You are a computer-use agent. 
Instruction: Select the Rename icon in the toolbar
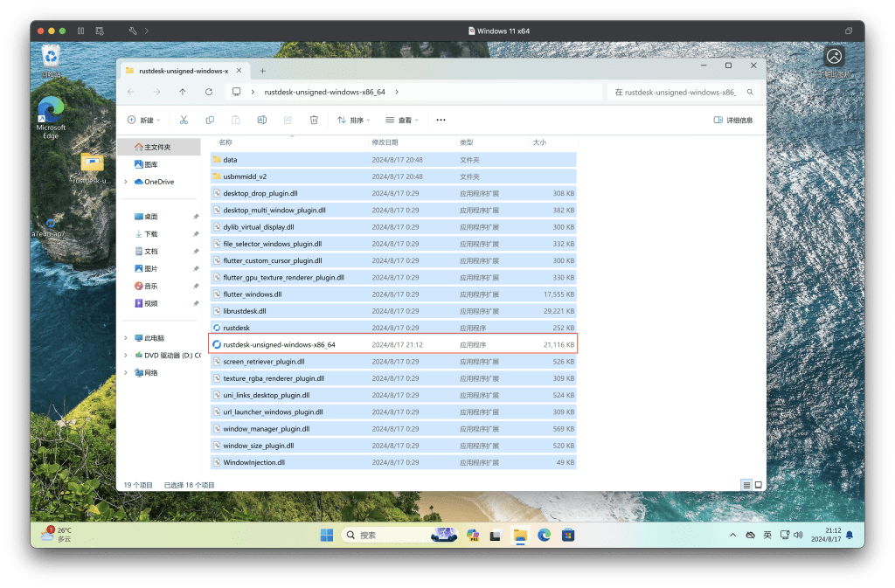[261, 120]
